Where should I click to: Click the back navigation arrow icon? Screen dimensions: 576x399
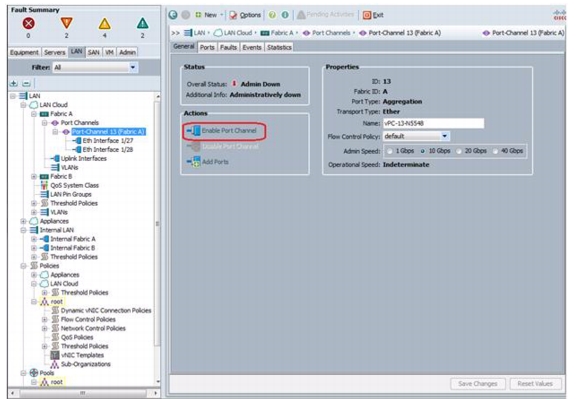click(x=173, y=15)
